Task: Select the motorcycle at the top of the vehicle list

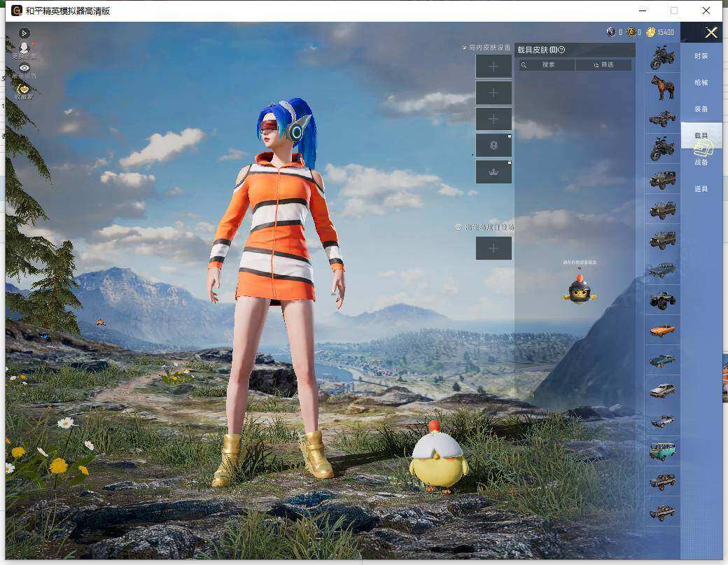Action: [x=662, y=57]
